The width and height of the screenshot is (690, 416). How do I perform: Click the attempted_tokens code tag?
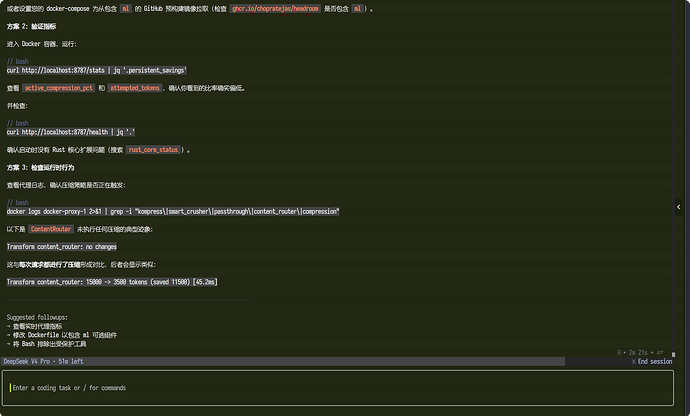tap(135, 88)
